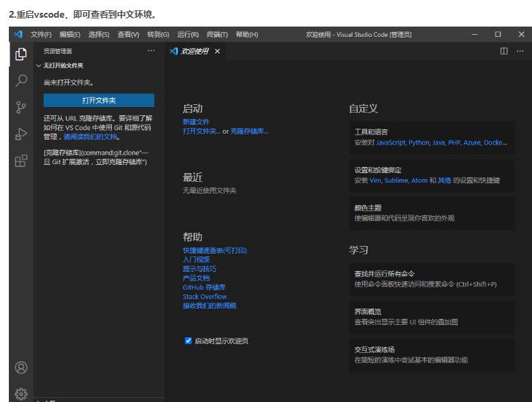The width and height of the screenshot is (532, 402).
Task: Open the 产品文档 link
Action: pyautogui.click(x=196, y=278)
